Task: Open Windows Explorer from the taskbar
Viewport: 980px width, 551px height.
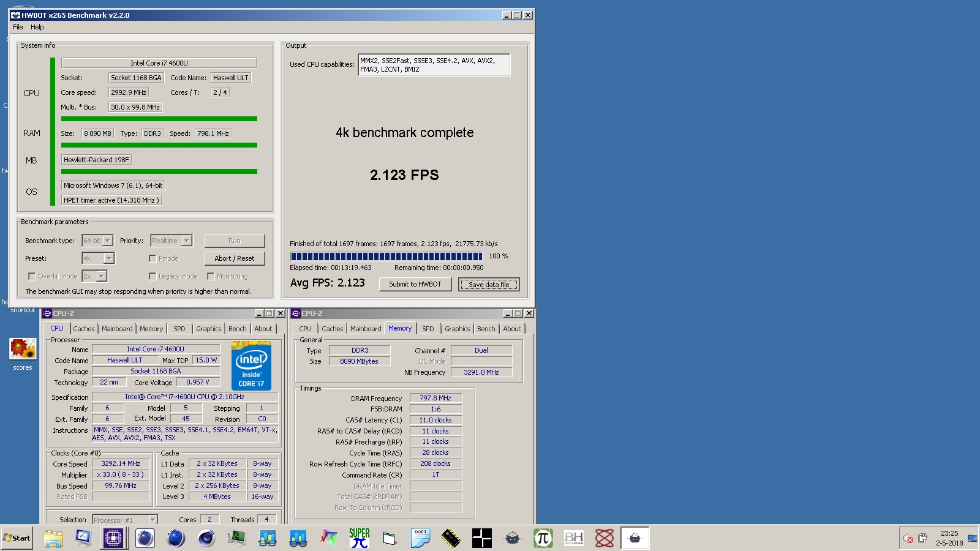Action: (53, 538)
